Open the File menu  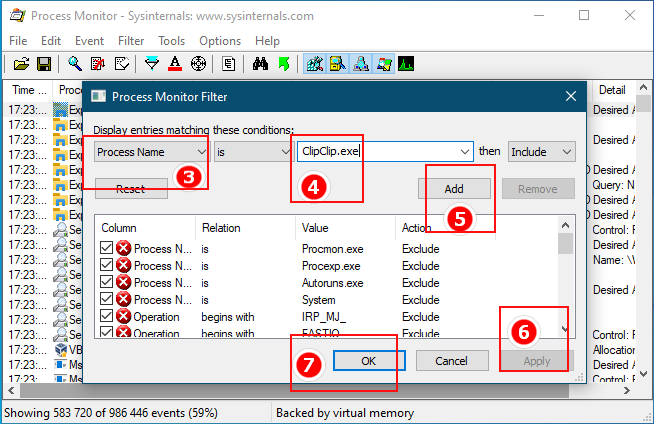coord(18,41)
